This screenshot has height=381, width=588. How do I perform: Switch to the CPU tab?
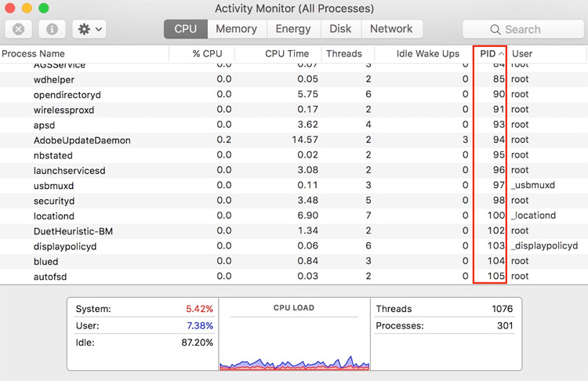(186, 29)
